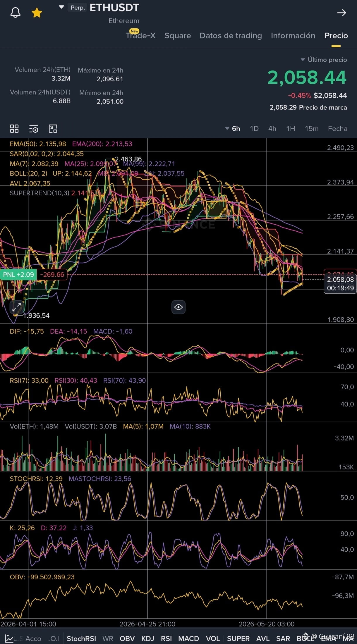Select the 15m timeframe
The image size is (357, 644).
(x=312, y=129)
